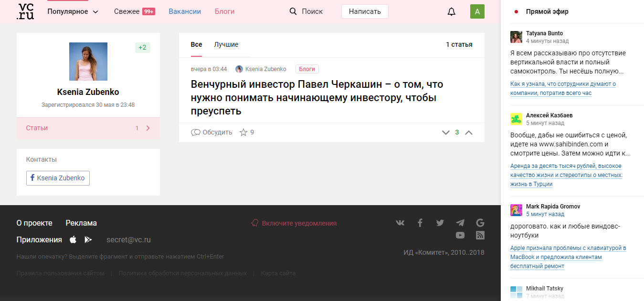644x301 pixels.
Task: Go to the Вакансии section
Action: (x=185, y=11)
